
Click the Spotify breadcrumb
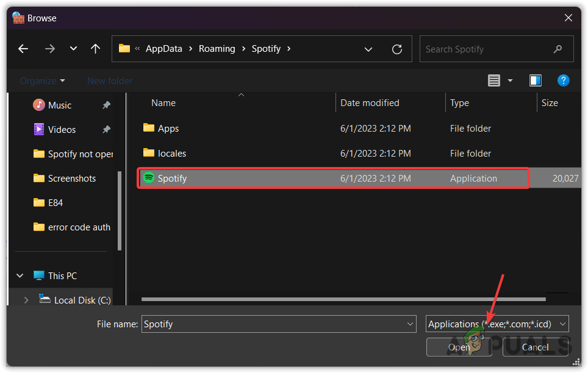(x=266, y=49)
